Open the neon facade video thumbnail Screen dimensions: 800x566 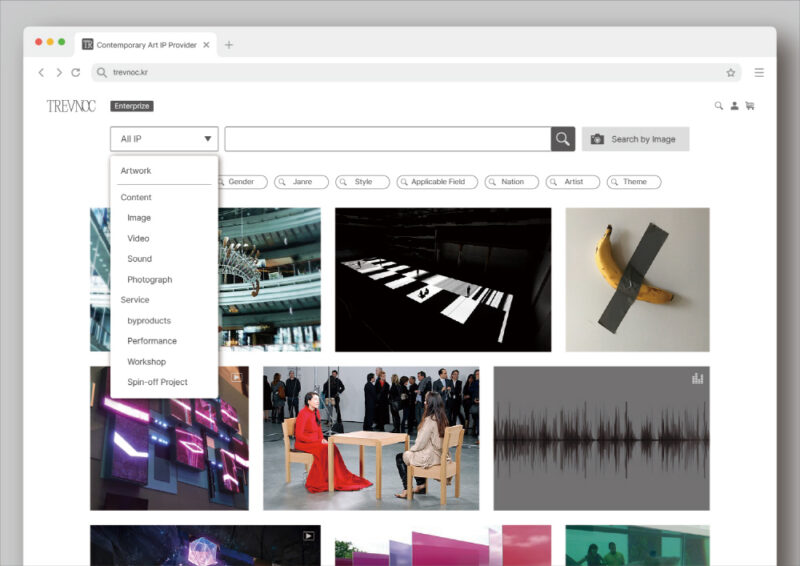(x=169, y=449)
